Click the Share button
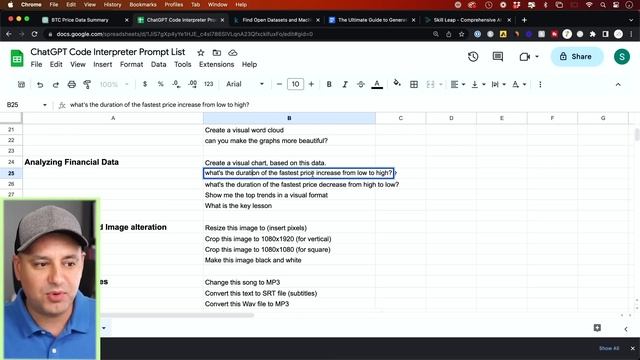The width and height of the screenshot is (640, 360). click(x=576, y=57)
